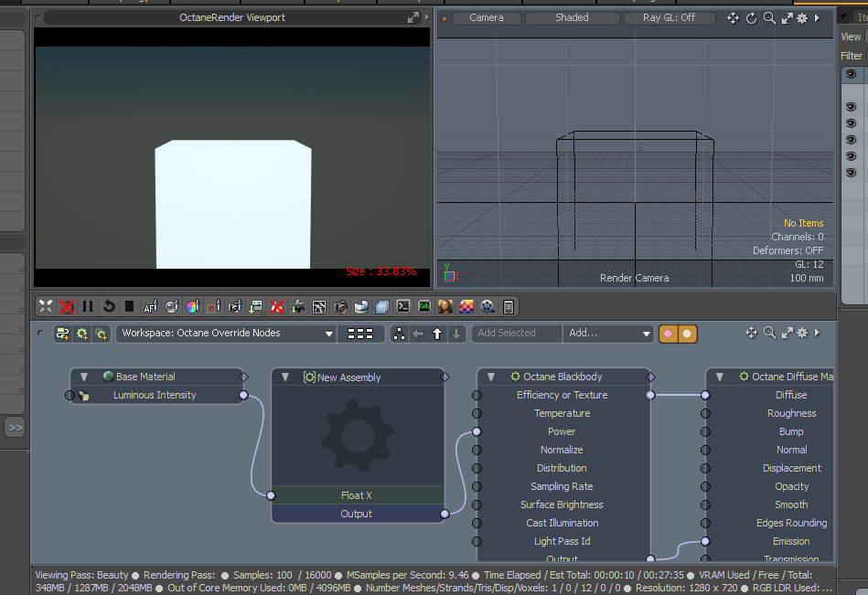This screenshot has height=595, width=868.
Task: Collapse the Octane Blackbody node
Action: click(x=491, y=377)
